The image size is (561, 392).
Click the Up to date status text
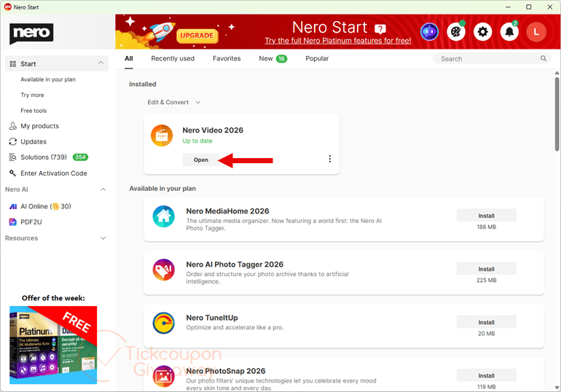197,141
